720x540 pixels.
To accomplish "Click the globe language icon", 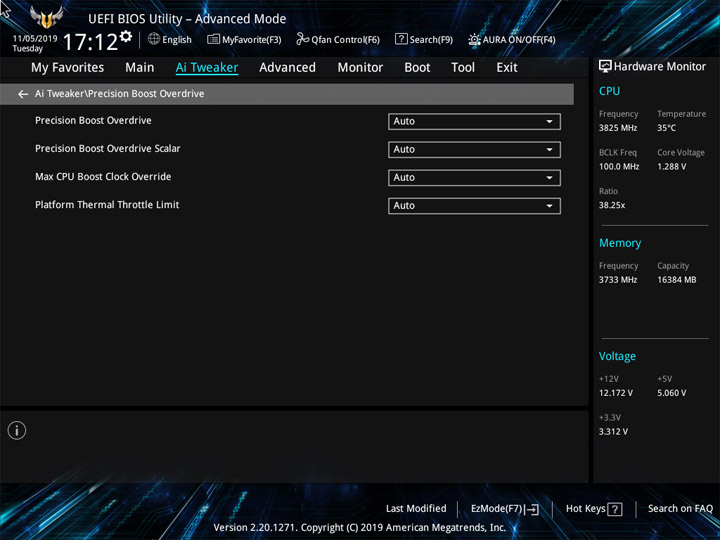I will (154, 39).
